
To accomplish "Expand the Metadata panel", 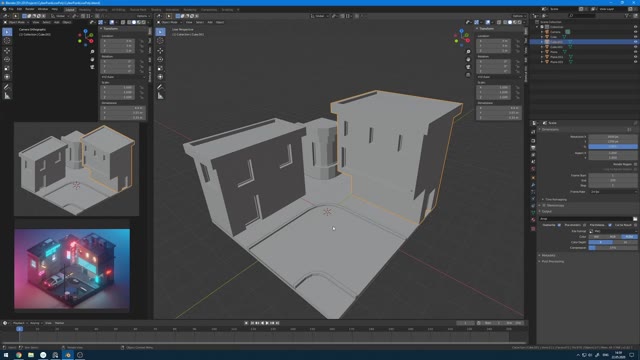I will [548, 256].
